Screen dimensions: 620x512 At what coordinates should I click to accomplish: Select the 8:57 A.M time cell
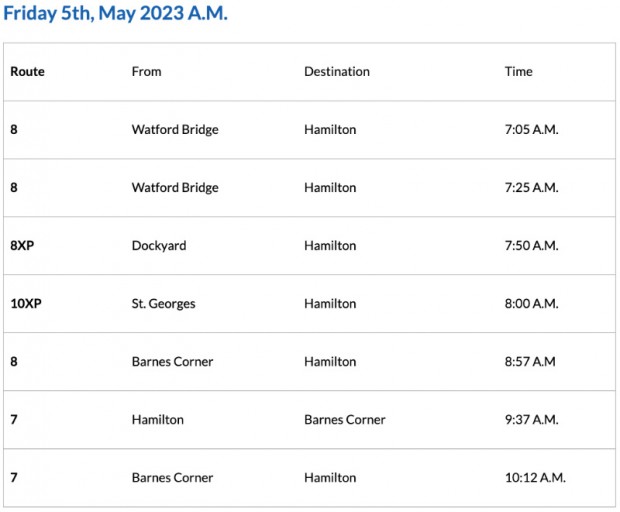pyautogui.click(x=530, y=362)
